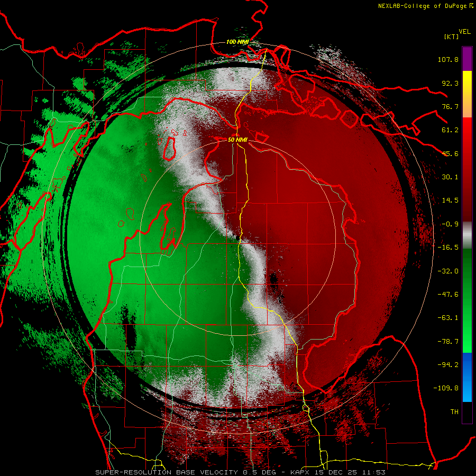Select the -47.6 velocity scale value

point(448,295)
